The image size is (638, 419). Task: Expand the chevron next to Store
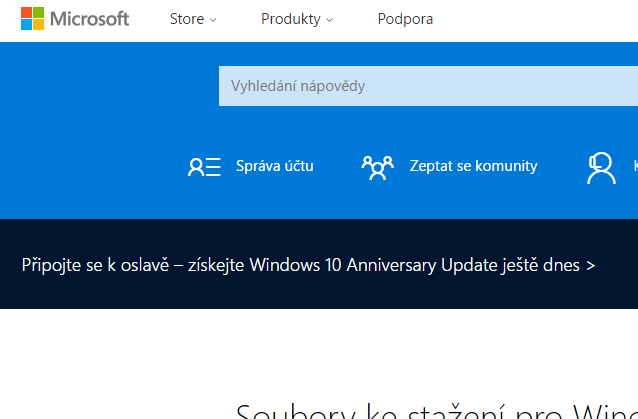213,20
